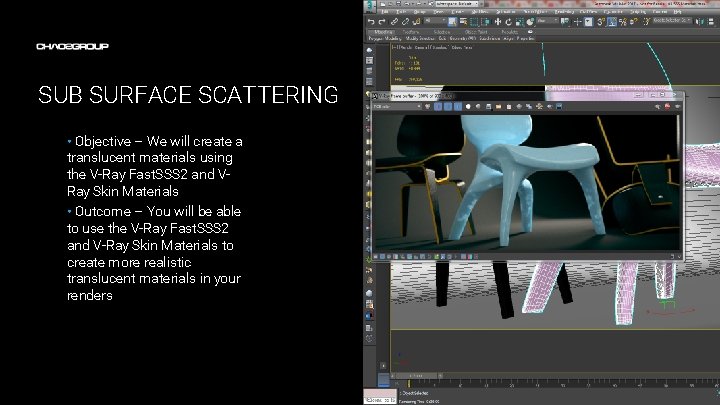Activate the Bind to Space Warp tool
720x405 pixels.
pos(416,22)
